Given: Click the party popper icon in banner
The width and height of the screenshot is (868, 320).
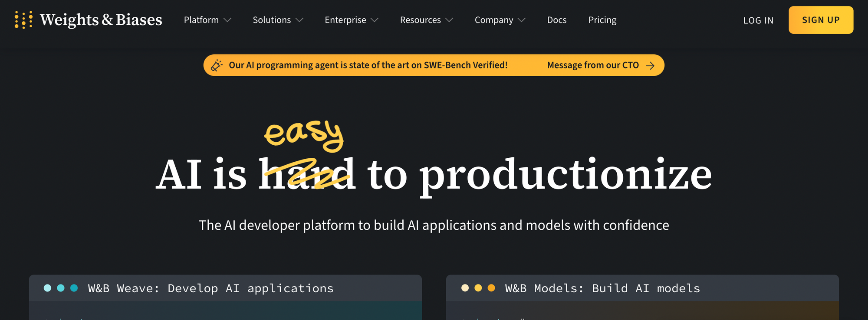Looking at the screenshot, I should 217,65.
